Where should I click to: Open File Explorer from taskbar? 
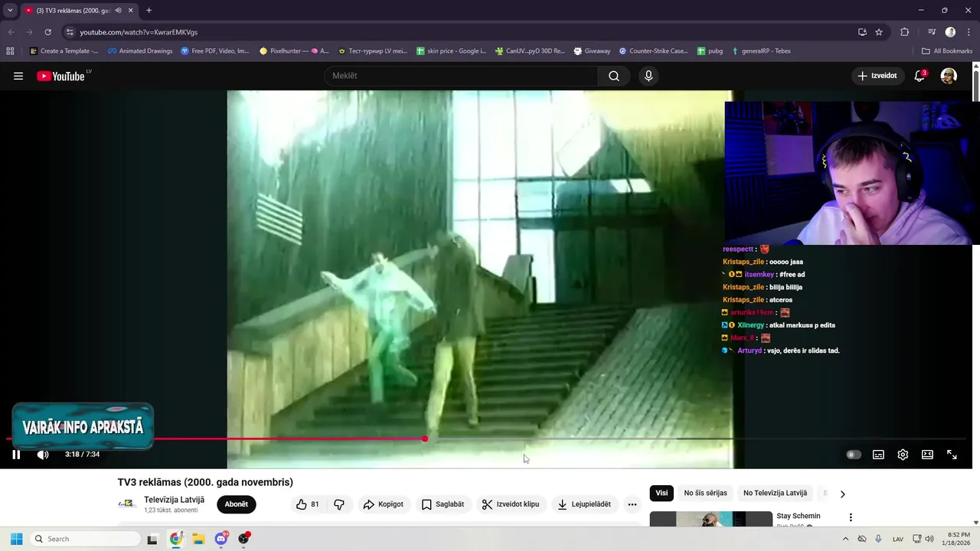tap(198, 539)
